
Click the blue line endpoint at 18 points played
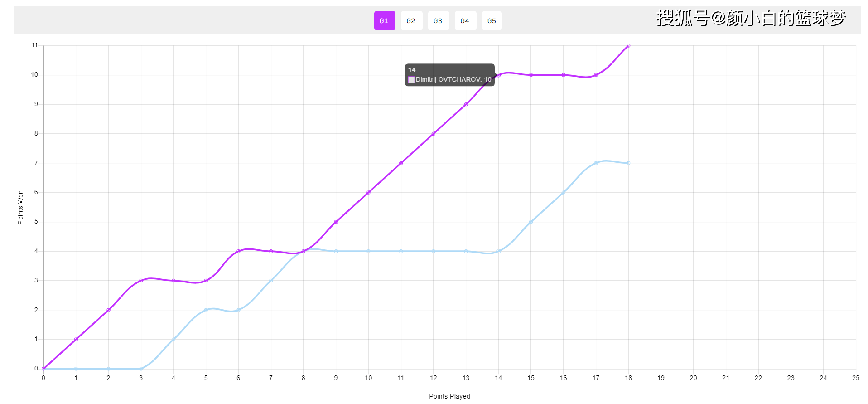(x=628, y=163)
